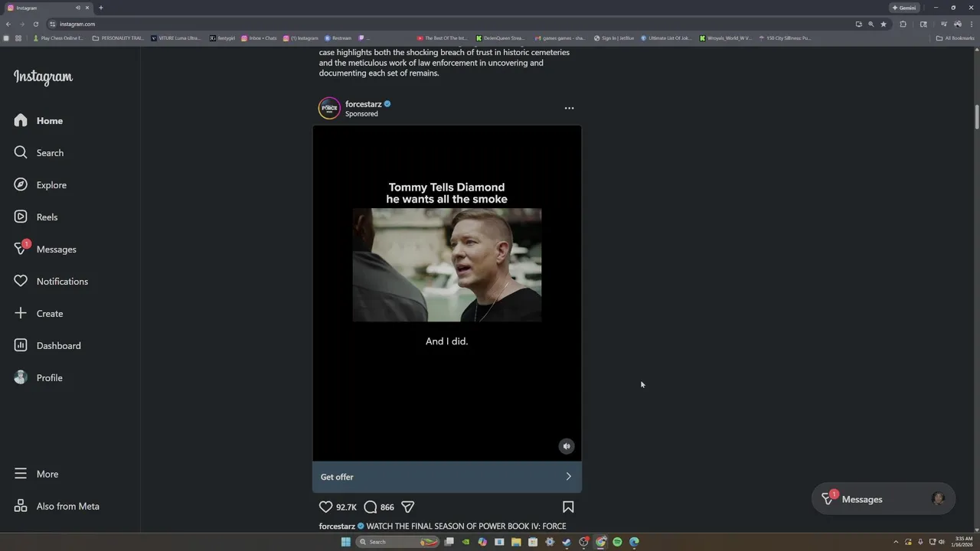The width and height of the screenshot is (980, 551).
Task: Open Chrome extensions puzzle icon
Action: pos(903,24)
